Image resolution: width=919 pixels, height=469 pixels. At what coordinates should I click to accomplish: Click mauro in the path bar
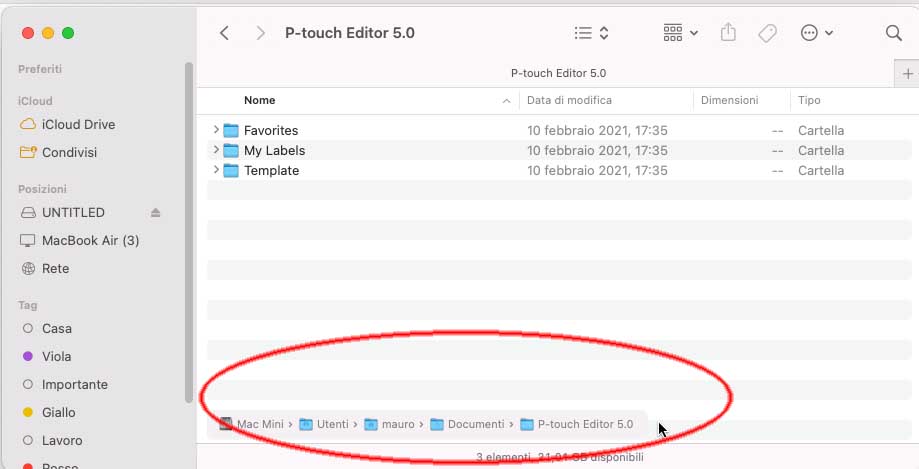point(389,424)
